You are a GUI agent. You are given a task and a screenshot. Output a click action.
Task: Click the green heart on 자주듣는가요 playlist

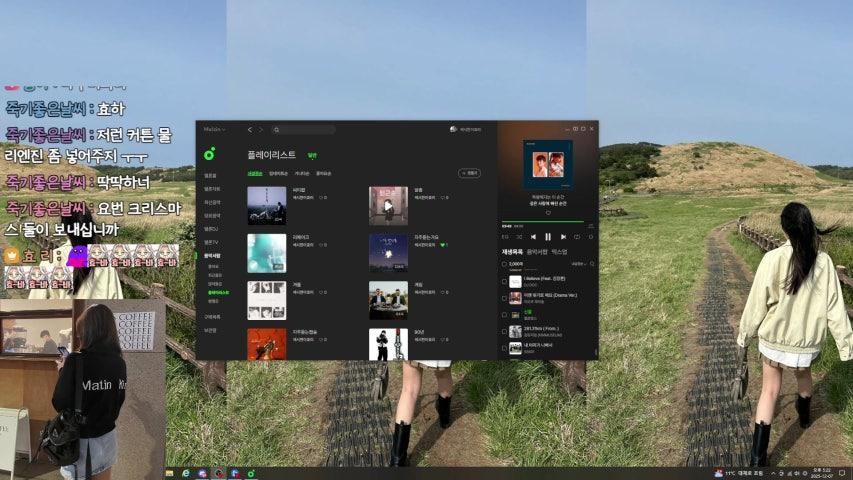[x=441, y=244]
